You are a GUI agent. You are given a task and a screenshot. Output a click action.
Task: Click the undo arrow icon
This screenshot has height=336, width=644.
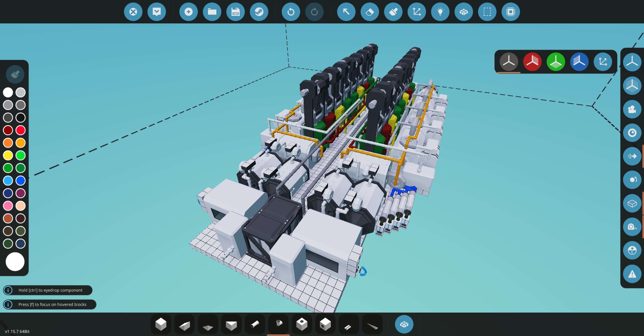click(x=291, y=12)
